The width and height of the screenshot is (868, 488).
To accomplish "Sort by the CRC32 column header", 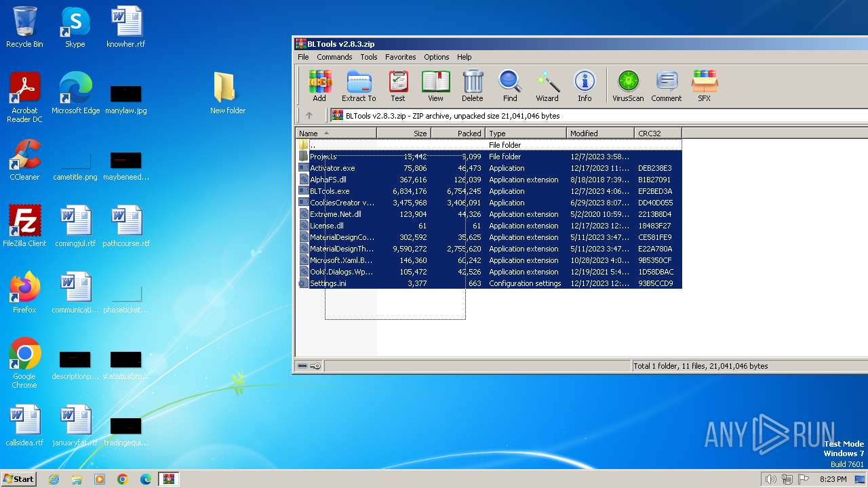I will pyautogui.click(x=658, y=134).
